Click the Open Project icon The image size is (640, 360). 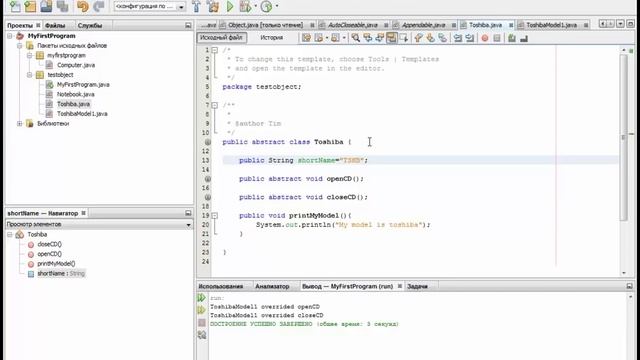[x=46, y=6]
